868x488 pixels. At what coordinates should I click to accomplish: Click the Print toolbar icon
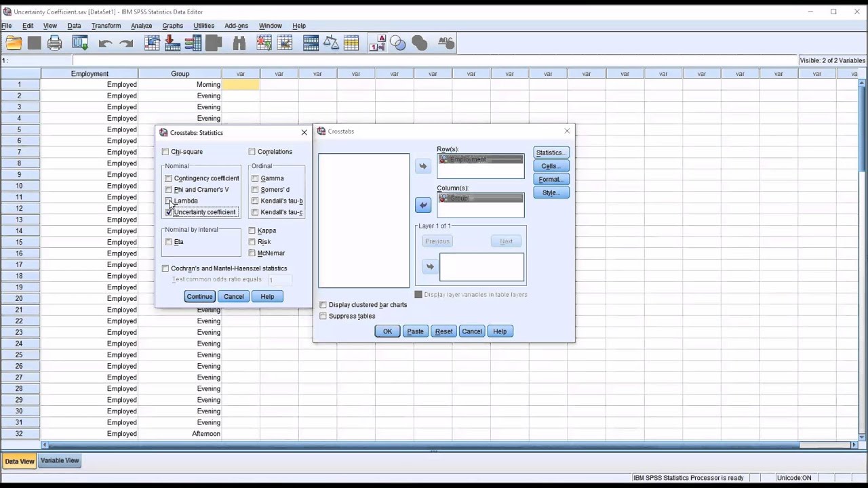[x=55, y=43]
